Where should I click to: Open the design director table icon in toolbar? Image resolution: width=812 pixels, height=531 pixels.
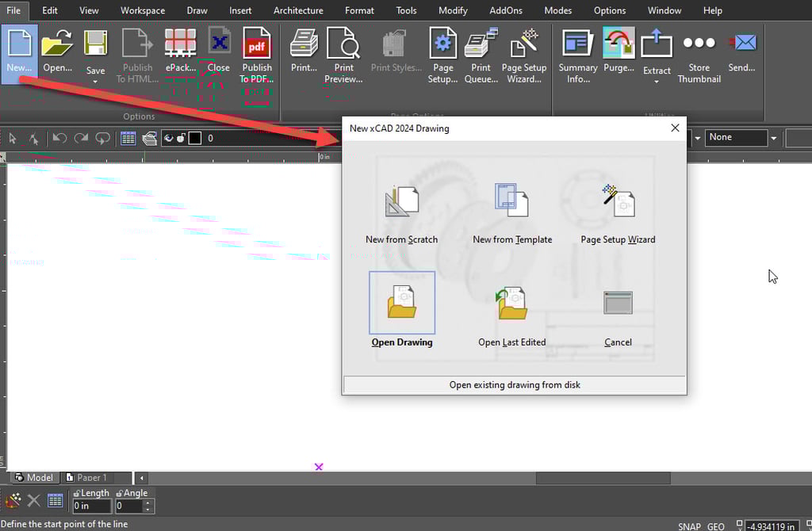(128, 138)
